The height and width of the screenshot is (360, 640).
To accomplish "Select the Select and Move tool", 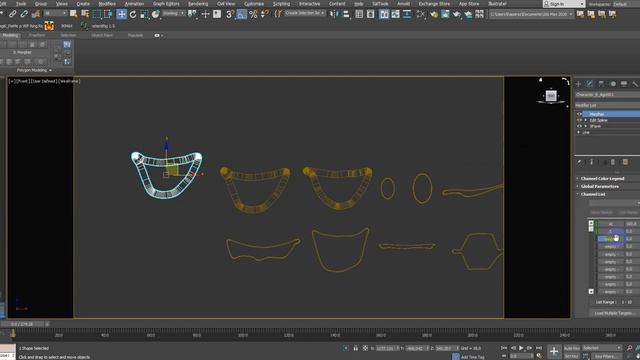I will tap(122, 14).
